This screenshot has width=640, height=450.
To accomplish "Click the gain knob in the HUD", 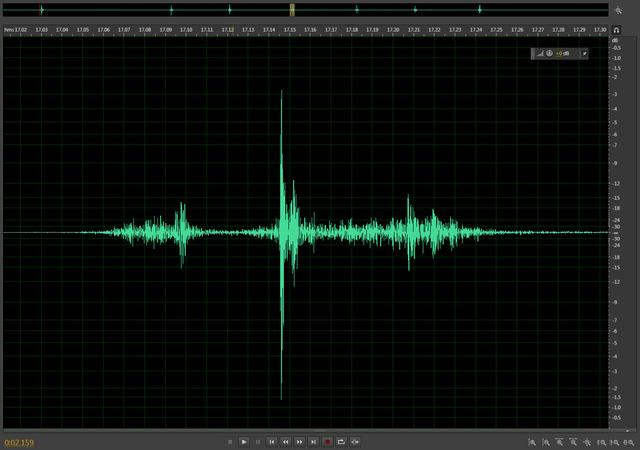I will (x=549, y=53).
